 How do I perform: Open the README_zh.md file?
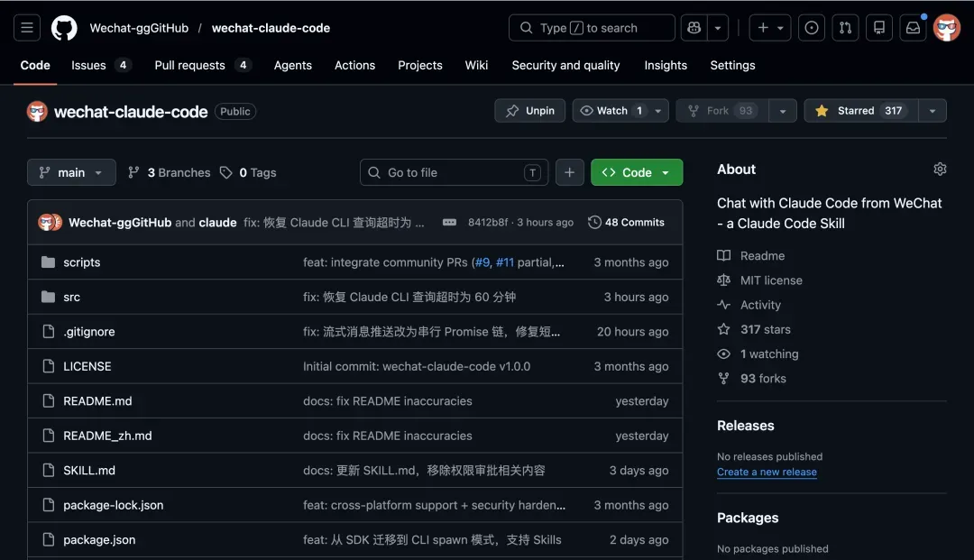pyautogui.click(x=107, y=436)
